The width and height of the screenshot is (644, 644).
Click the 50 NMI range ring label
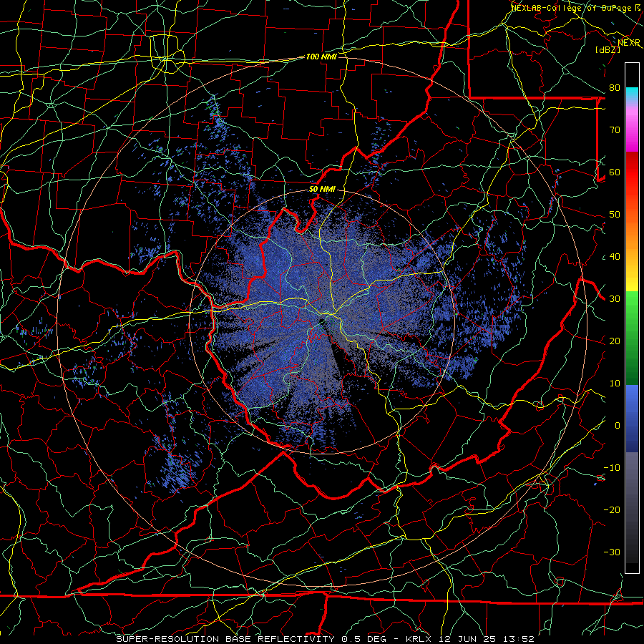322,189
